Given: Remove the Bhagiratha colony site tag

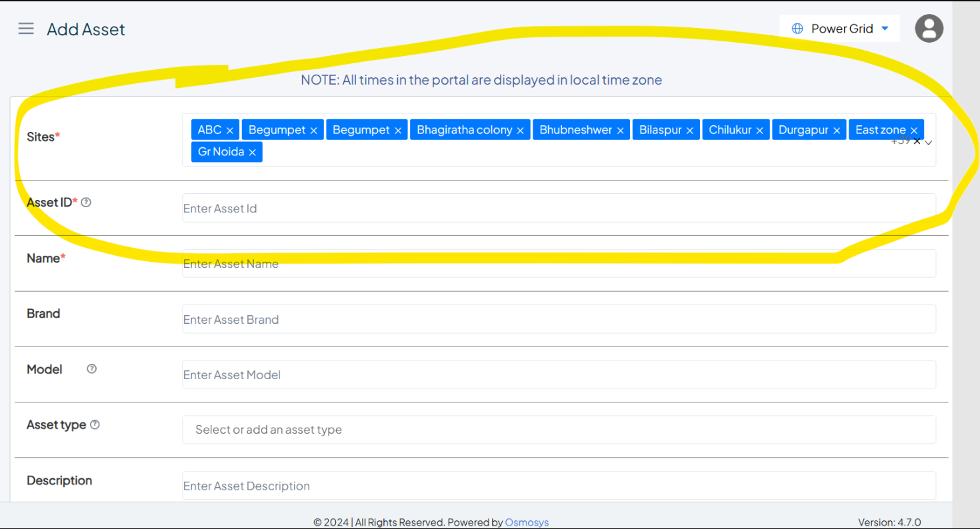Looking at the screenshot, I should [x=520, y=131].
